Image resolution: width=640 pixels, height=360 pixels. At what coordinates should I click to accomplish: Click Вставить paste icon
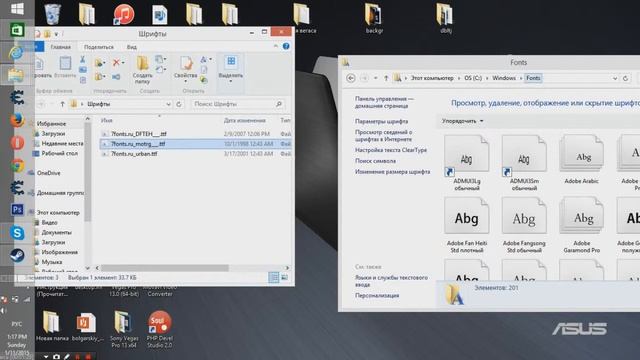point(65,67)
